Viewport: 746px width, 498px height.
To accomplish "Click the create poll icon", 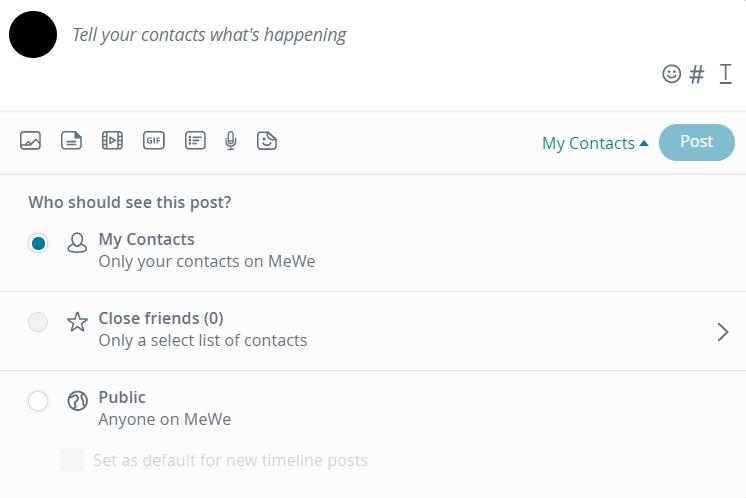I will pos(195,141).
